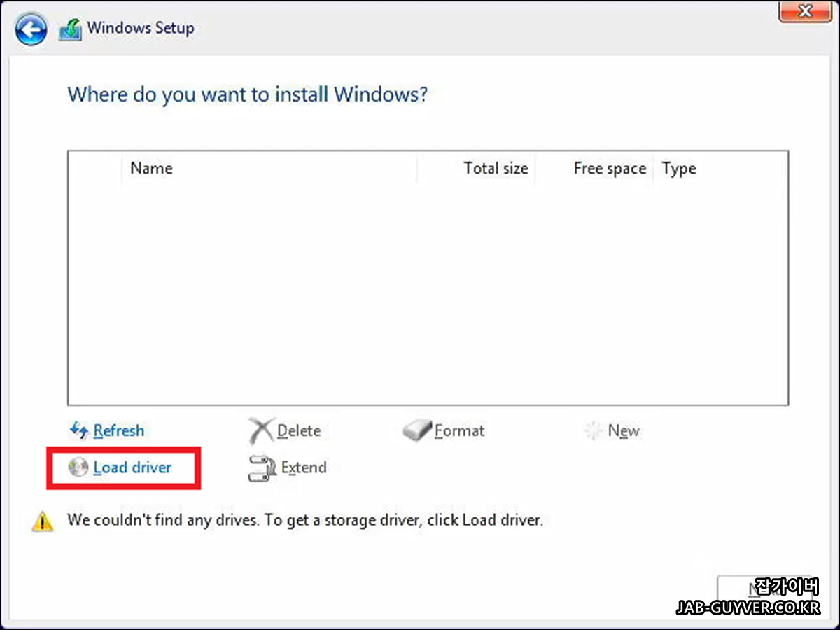Open the Load driver link
This screenshot has height=630, width=840.
[132, 468]
